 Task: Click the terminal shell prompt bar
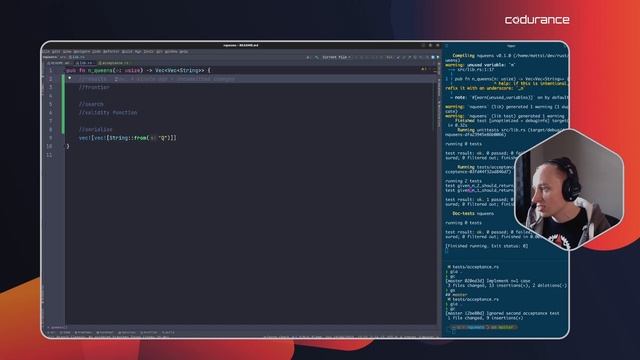click(x=483, y=327)
